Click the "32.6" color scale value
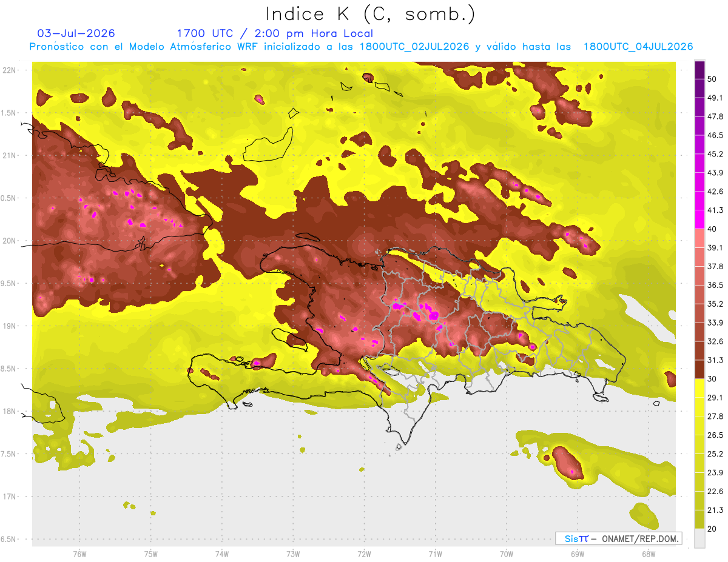728x562 pixels. [715, 341]
